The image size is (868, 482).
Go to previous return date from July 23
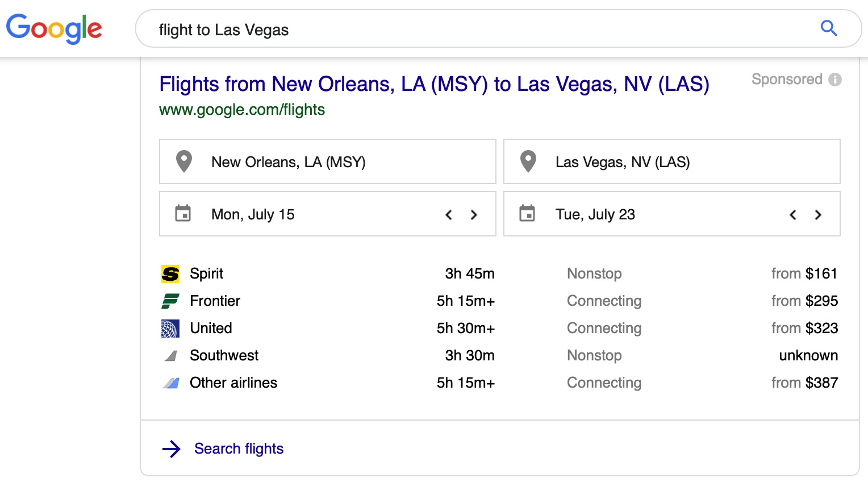coord(793,215)
